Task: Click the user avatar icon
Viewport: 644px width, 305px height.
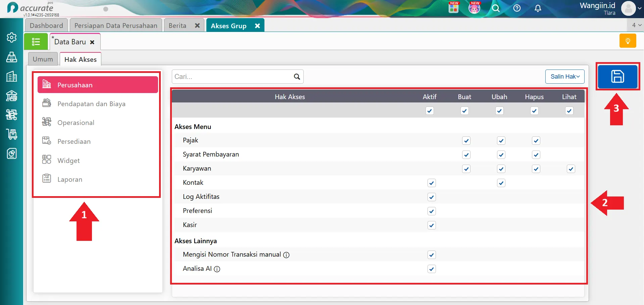Action: (x=628, y=8)
